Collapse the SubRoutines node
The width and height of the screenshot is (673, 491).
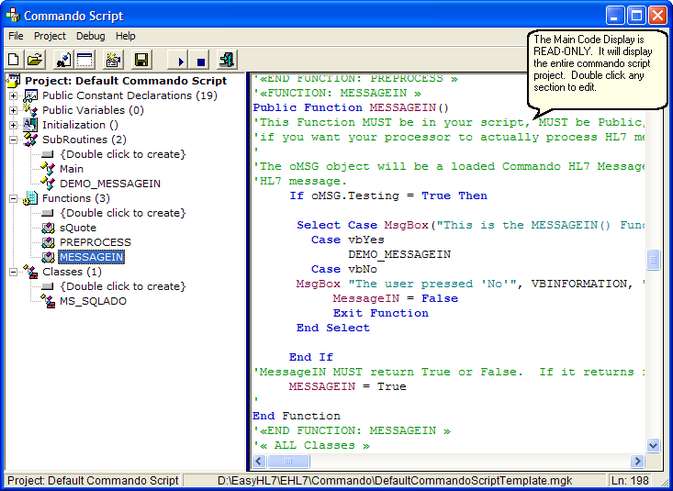click(x=13, y=139)
